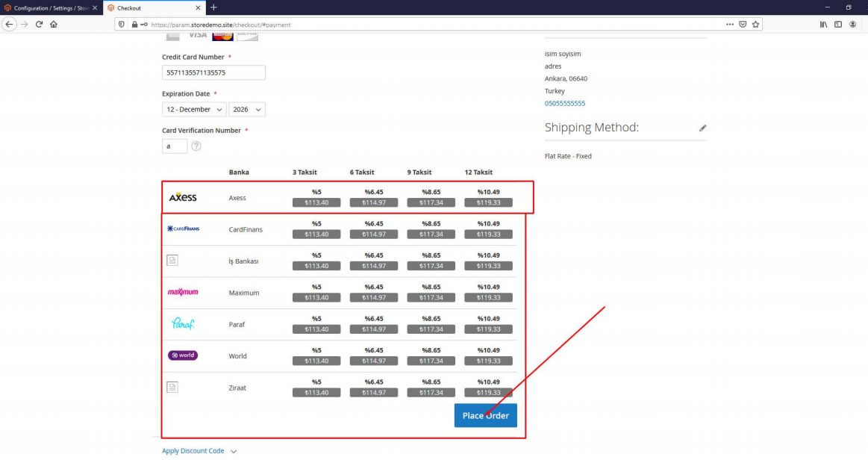Click the Maximum card logo
Image resolution: width=868 pixels, height=460 pixels.
183,292
